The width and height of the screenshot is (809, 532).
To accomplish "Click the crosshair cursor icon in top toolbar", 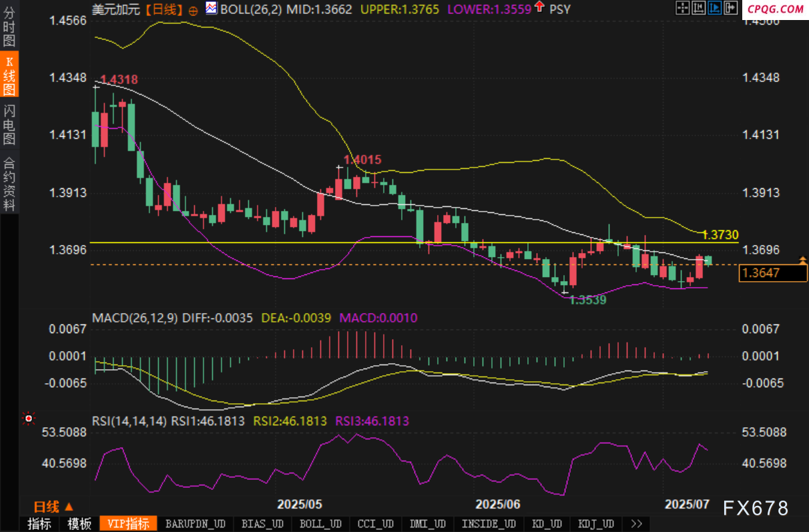I will coord(682,8).
